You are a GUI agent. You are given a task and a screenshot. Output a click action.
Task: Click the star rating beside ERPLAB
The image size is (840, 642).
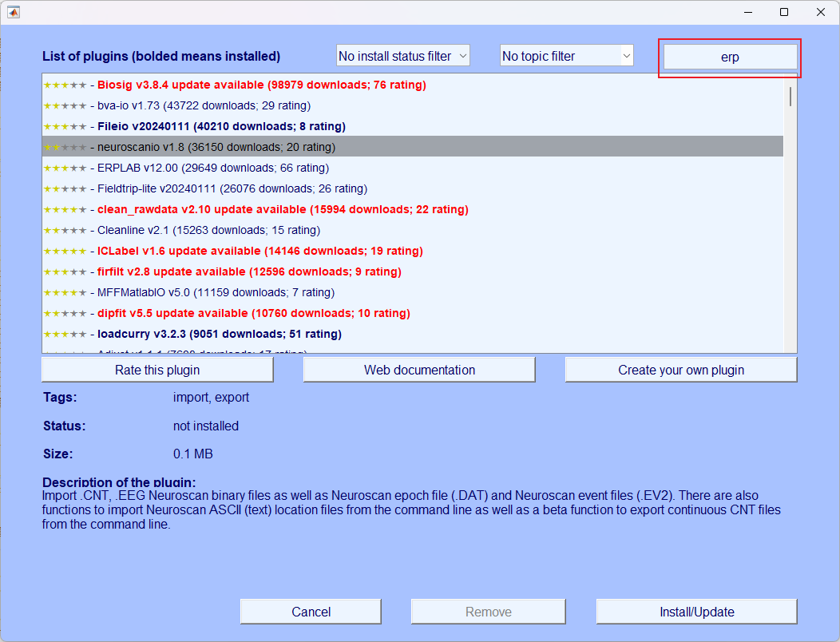tap(65, 168)
